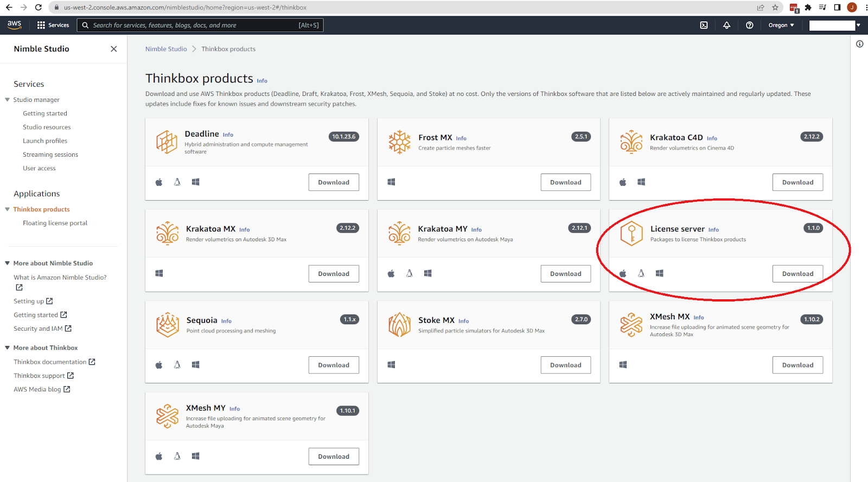Collapse the Studio manager section
The image size is (868, 482).
point(8,100)
